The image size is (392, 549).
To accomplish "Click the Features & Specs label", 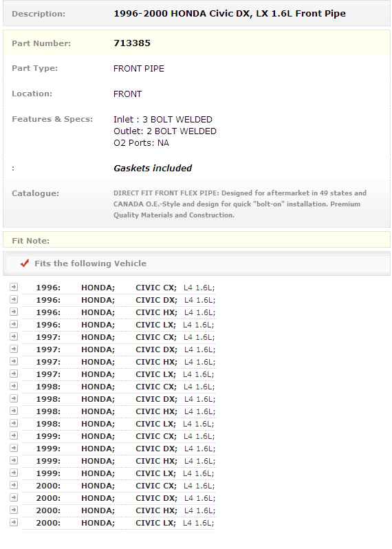I will [x=52, y=120].
